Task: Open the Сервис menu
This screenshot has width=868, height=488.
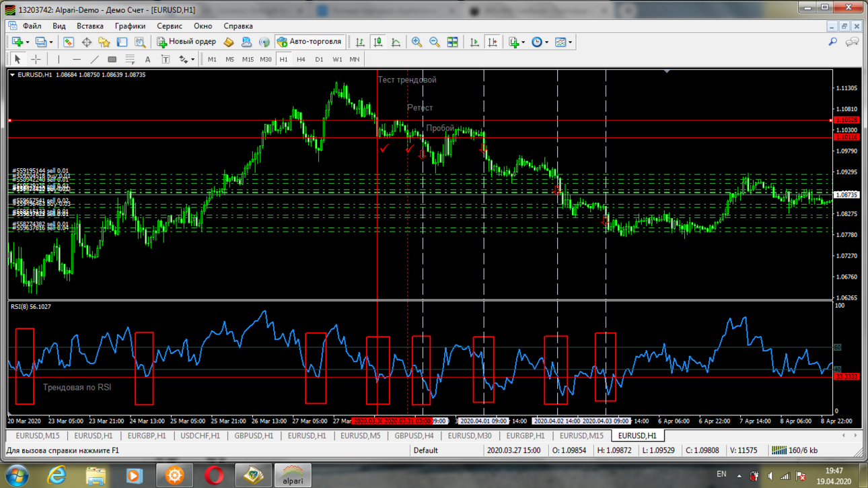Action: (x=170, y=26)
